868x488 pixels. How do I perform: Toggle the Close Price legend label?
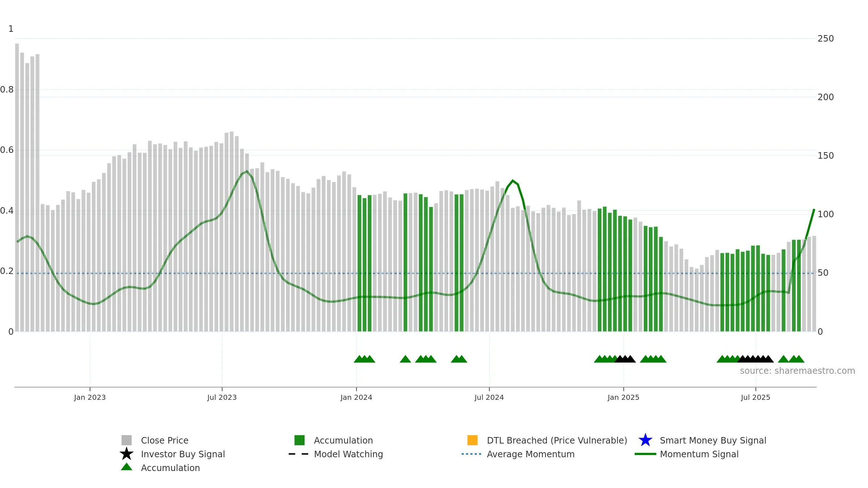click(165, 440)
